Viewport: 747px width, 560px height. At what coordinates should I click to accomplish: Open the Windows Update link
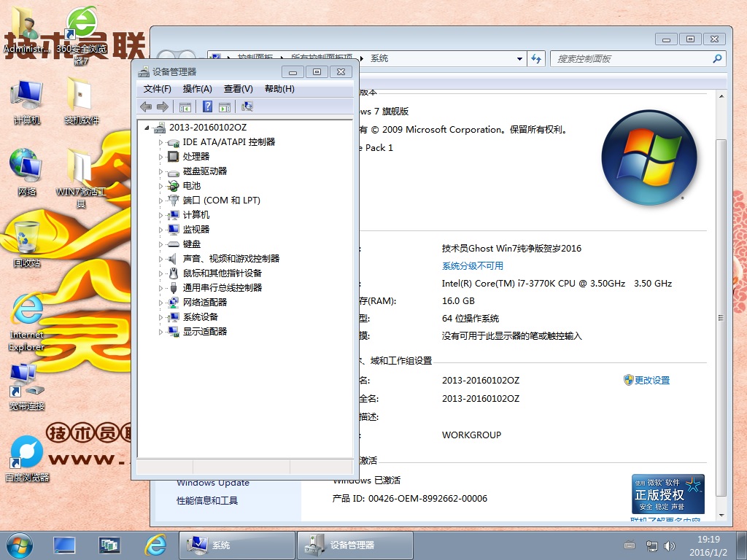pyautogui.click(x=213, y=483)
